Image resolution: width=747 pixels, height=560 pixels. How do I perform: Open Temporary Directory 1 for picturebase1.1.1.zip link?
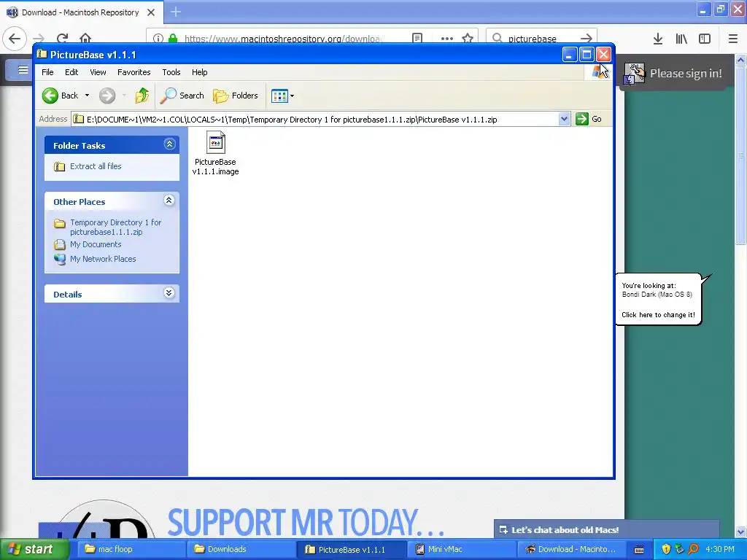[116, 227]
